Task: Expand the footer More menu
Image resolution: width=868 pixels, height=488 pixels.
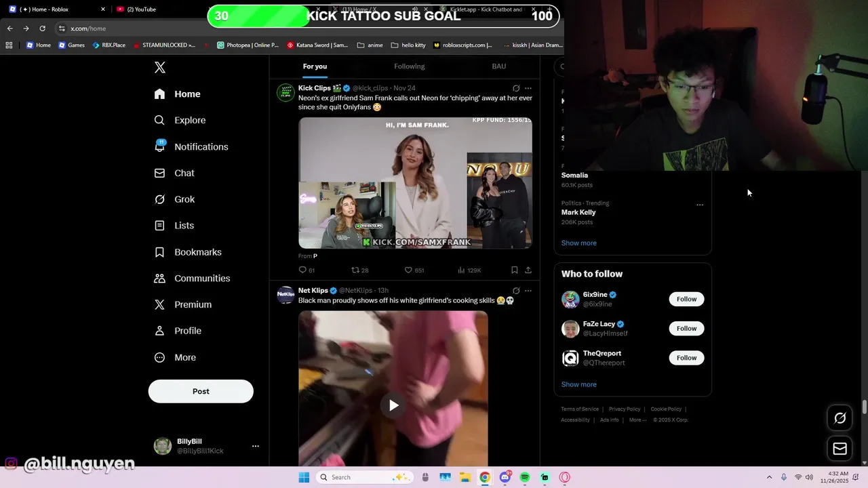Action: click(637, 420)
